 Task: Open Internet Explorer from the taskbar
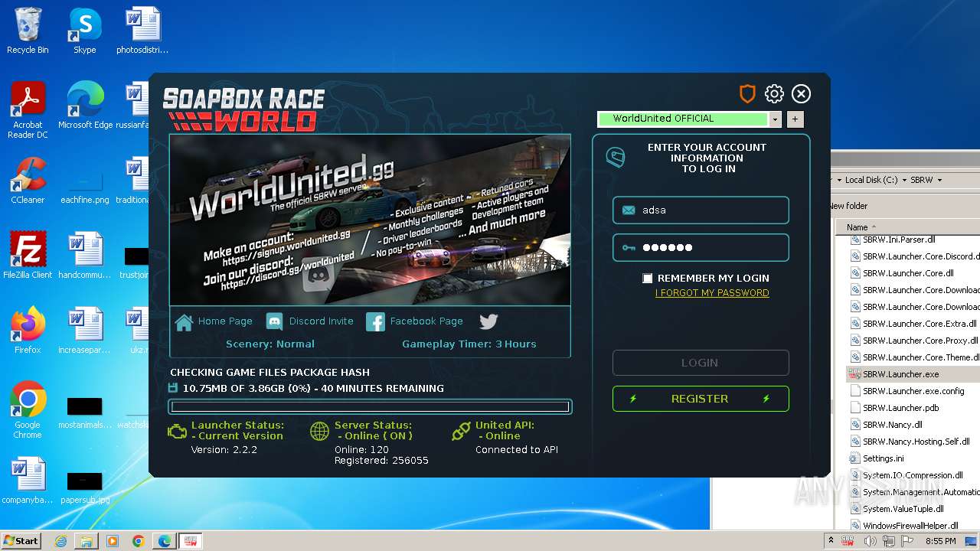tap(61, 541)
